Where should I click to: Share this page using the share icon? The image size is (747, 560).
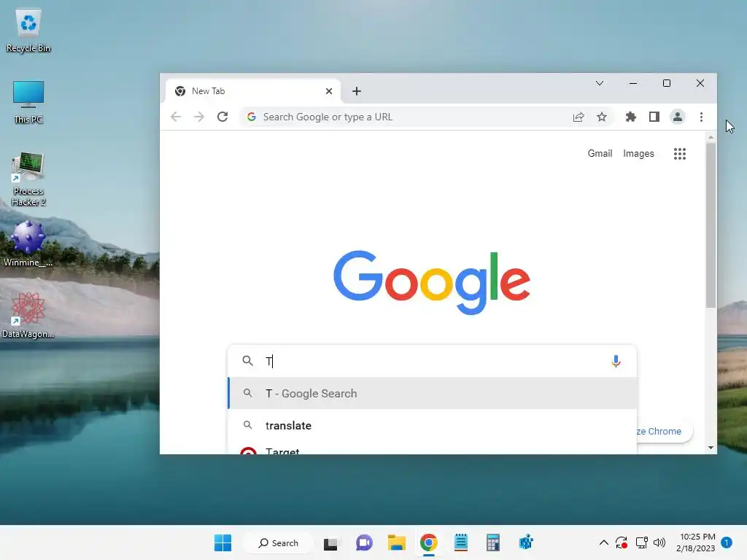(x=578, y=117)
